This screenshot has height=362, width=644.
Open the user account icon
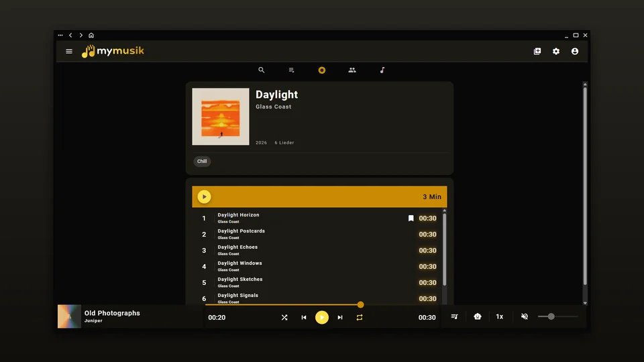tap(575, 52)
